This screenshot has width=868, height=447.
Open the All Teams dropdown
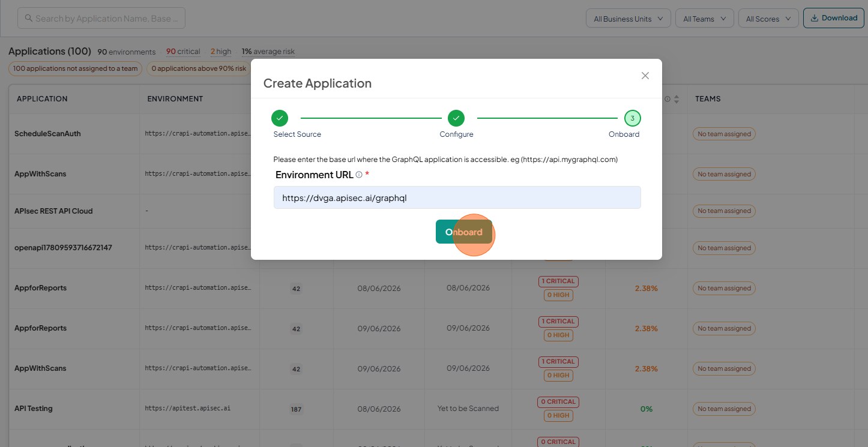pos(704,19)
